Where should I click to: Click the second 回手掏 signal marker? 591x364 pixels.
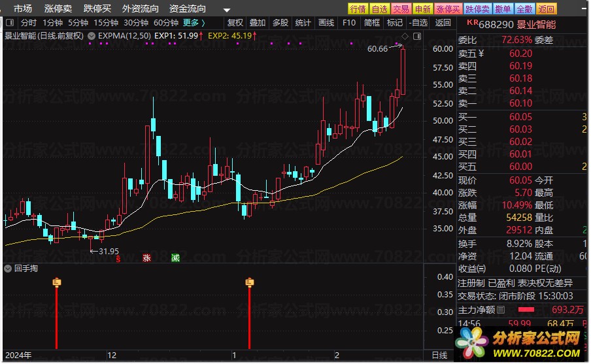coord(249,282)
